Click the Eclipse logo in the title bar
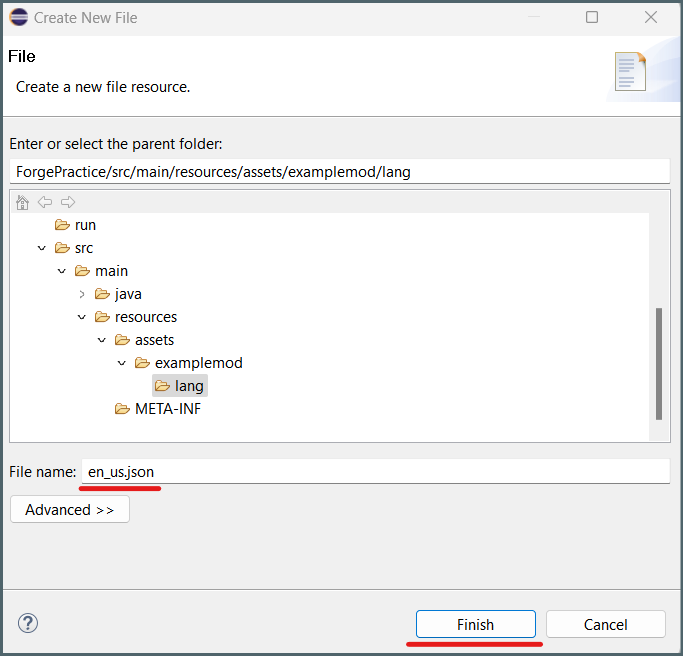 click(19, 17)
